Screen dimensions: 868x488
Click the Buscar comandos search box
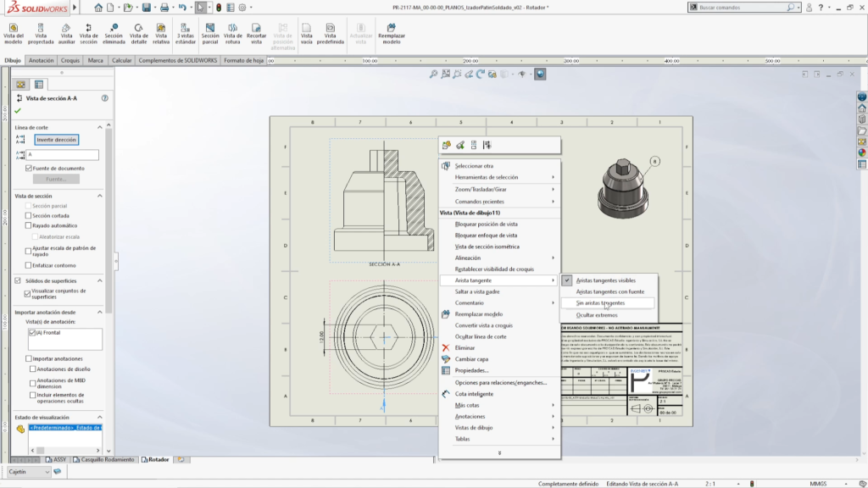(744, 7)
